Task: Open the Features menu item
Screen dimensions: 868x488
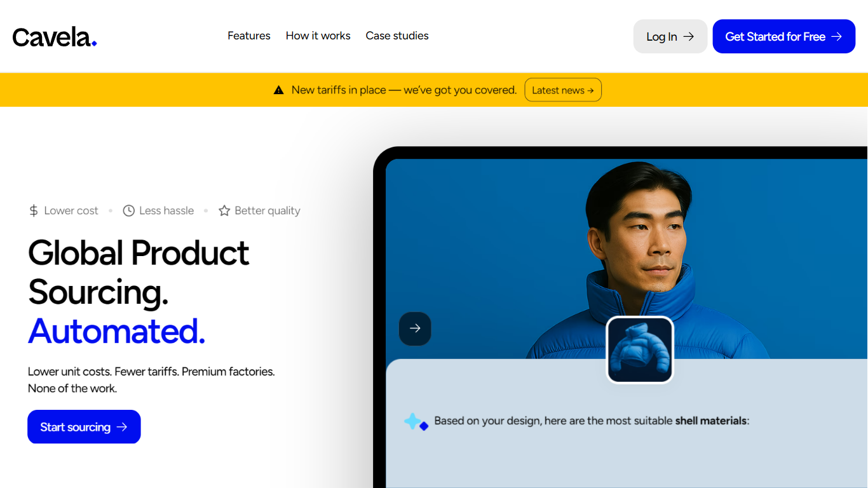Action: pyautogui.click(x=249, y=36)
